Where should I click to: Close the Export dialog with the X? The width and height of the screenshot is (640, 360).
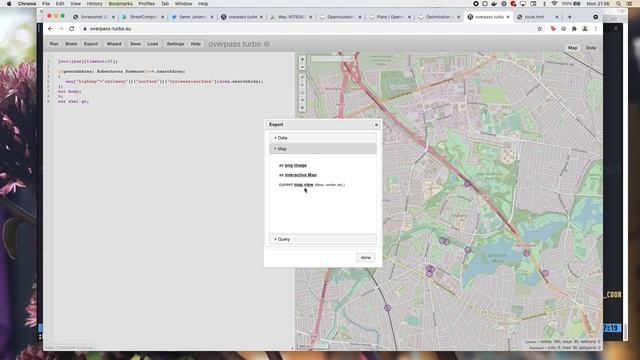tap(376, 125)
